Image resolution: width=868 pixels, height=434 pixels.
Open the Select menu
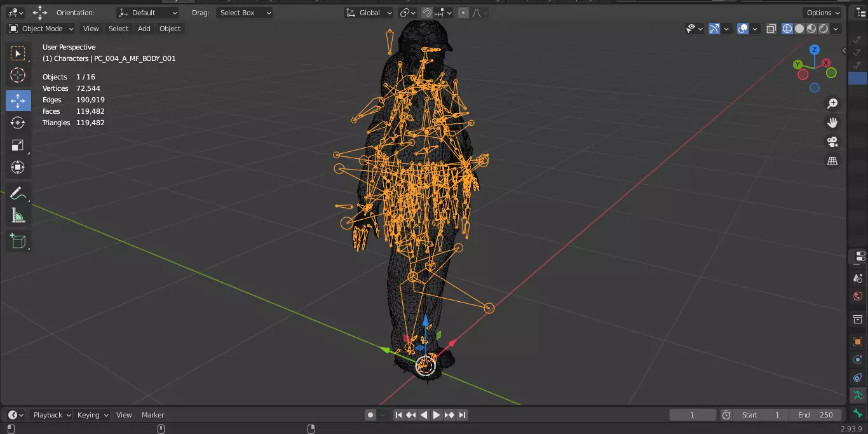click(x=118, y=29)
